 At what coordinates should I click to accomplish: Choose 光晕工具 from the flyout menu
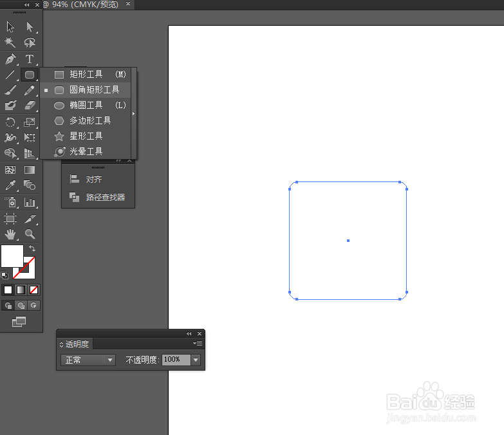click(86, 151)
